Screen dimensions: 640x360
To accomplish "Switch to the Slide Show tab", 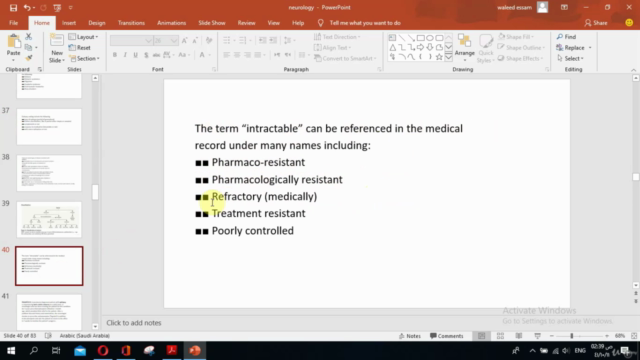I will pyautogui.click(x=212, y=23).
